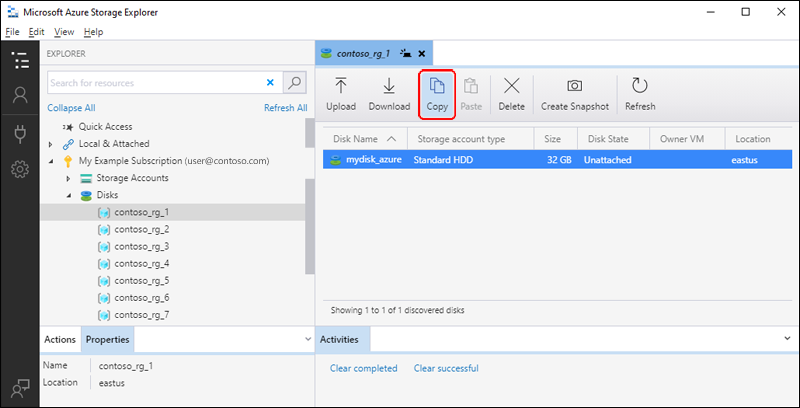Copy the selected disk
Viewport: 800px width, 408px height.
(437, 95)
